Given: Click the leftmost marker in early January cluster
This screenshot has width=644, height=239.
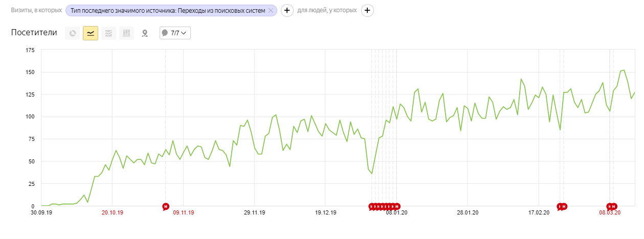Looking at the screenshot, I should coord(372,206).
